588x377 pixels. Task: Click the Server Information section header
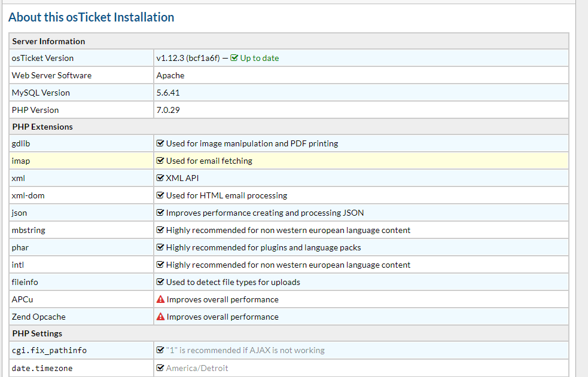coord(289,41)
